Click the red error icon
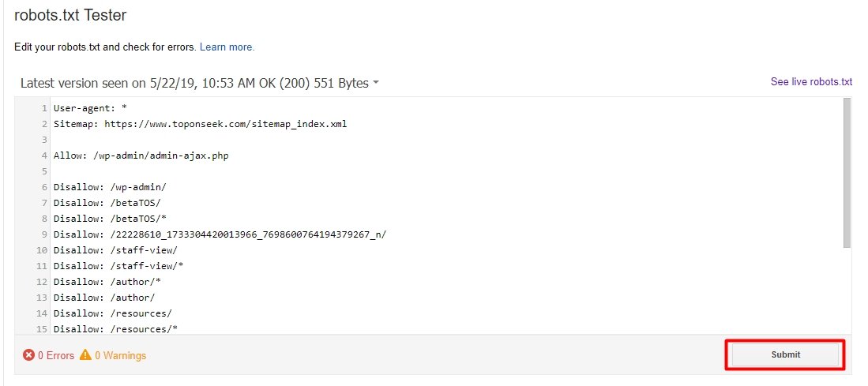Screen dimensions: 868x386 point(29,355)
